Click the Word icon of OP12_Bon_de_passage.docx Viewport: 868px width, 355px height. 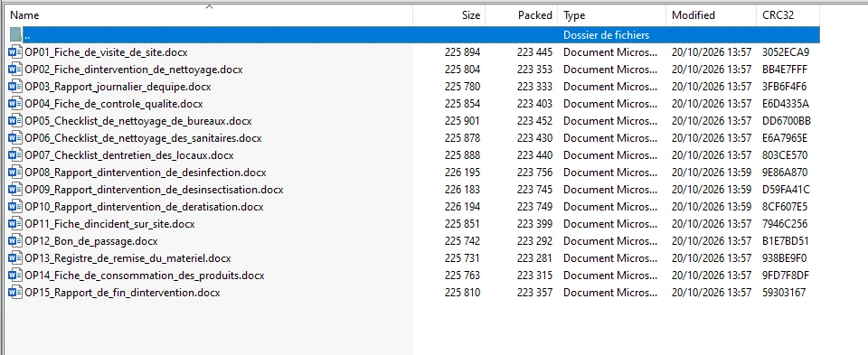(x=15, y=241)
